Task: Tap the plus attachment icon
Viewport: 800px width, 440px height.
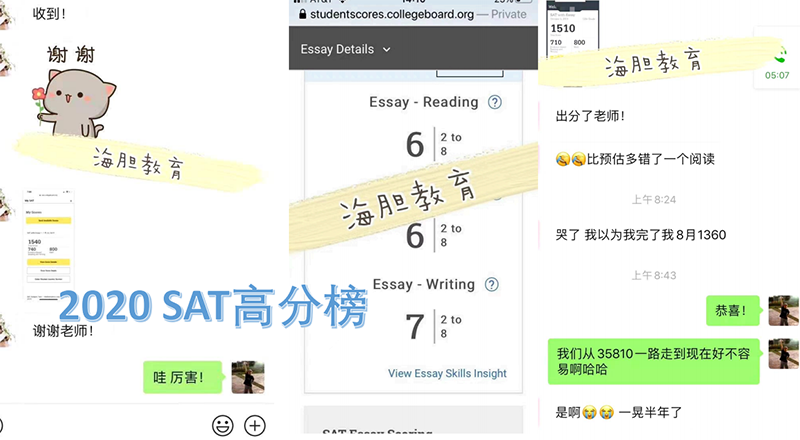Action: coord(255,425)
